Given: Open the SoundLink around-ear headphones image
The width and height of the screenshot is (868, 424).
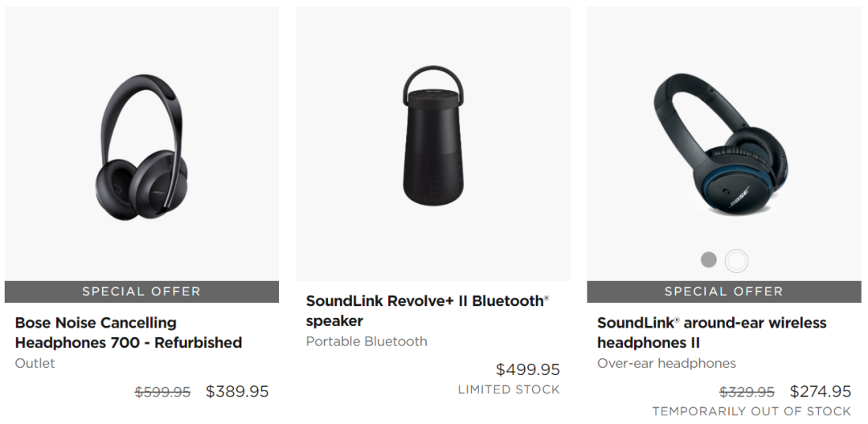Looking at the screenshot, I should (x=721, y=145).
